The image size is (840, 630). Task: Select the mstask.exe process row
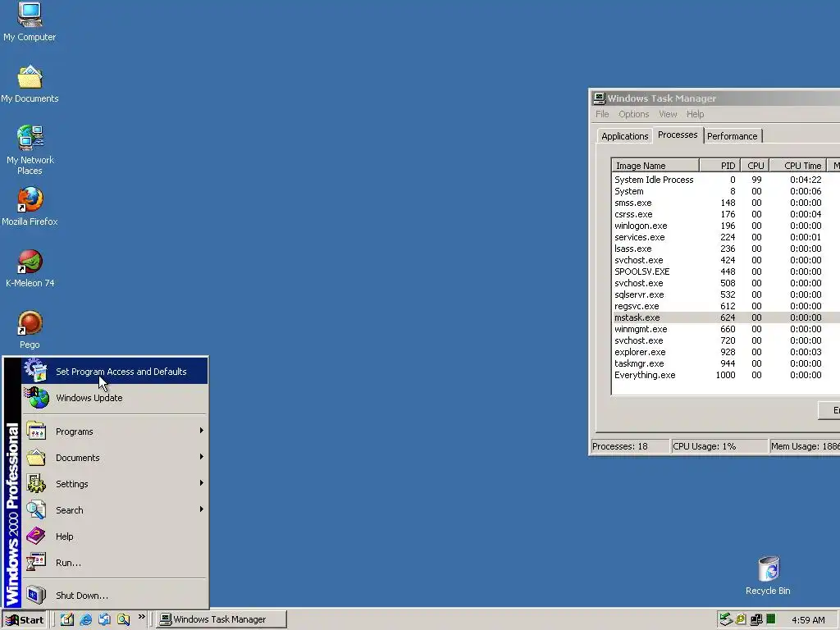coord(726,317)
